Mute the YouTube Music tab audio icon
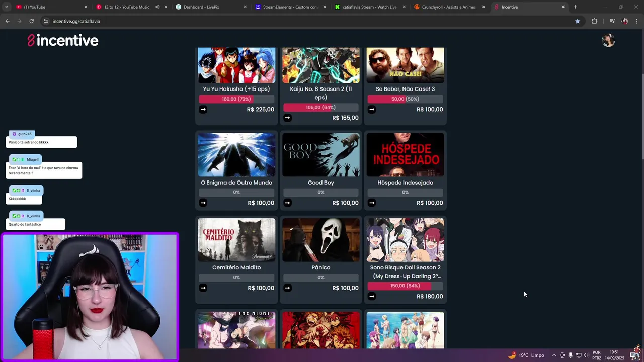Screen dimensions: 644x362 (x=157, y=7)
